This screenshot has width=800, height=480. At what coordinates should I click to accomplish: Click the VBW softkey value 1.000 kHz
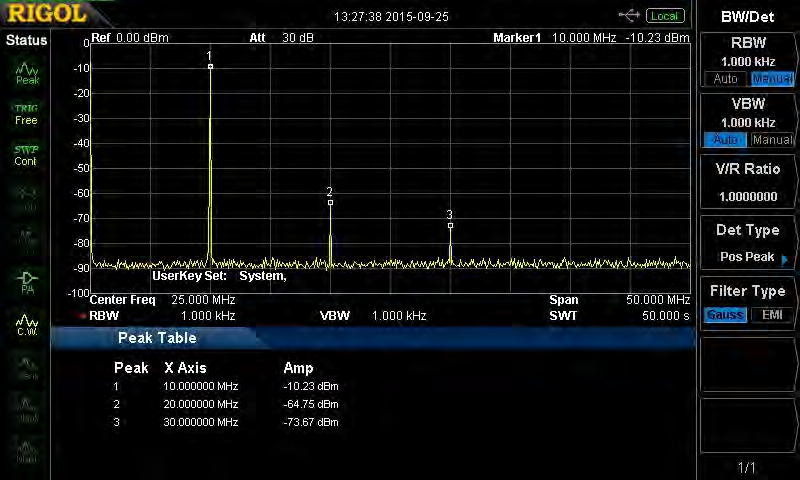click(748, 122)
